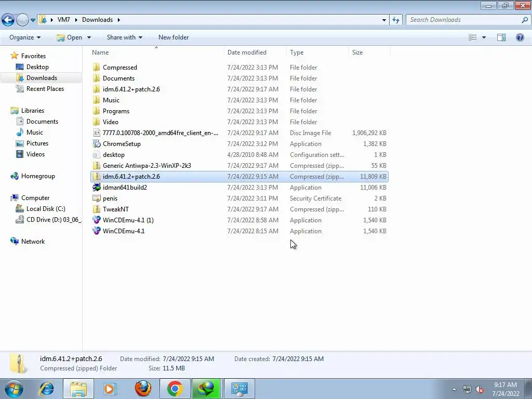Click 11,809 KB size of selected zip

click(373, 177)
